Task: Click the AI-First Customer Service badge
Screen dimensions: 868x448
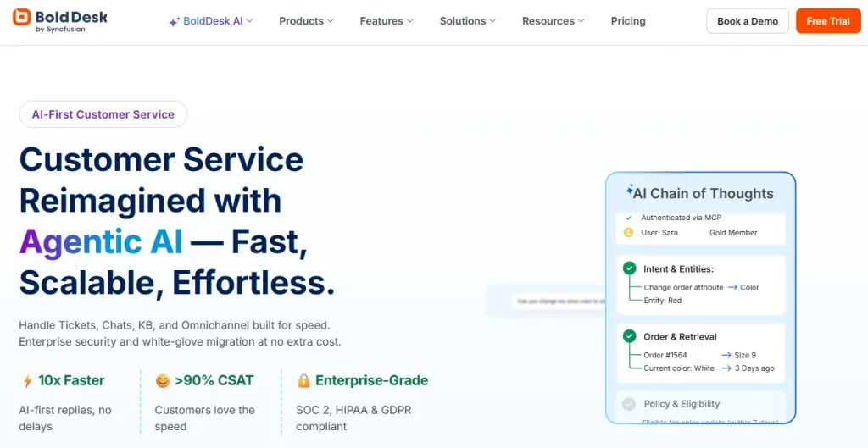Action: [x=103, y=114]
